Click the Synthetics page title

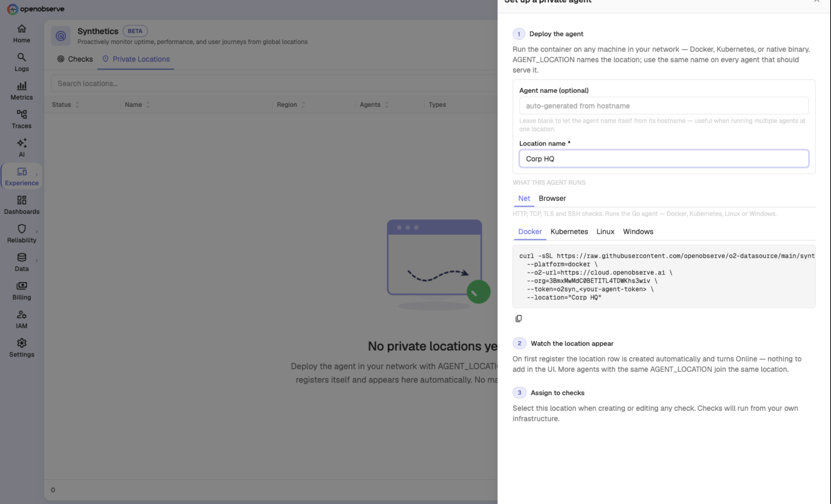tap(98, 31)
